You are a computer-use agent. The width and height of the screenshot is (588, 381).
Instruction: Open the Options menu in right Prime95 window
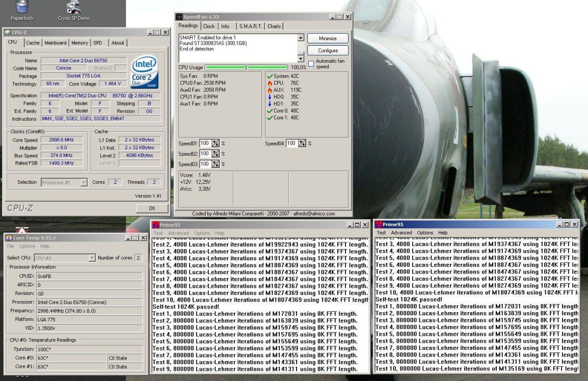(425, 232)
